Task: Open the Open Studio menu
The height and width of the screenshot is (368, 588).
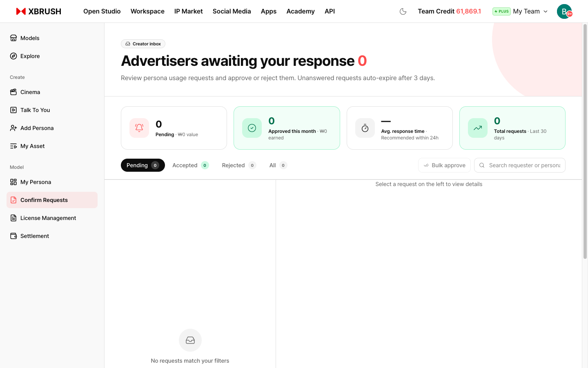Action: 102,11
